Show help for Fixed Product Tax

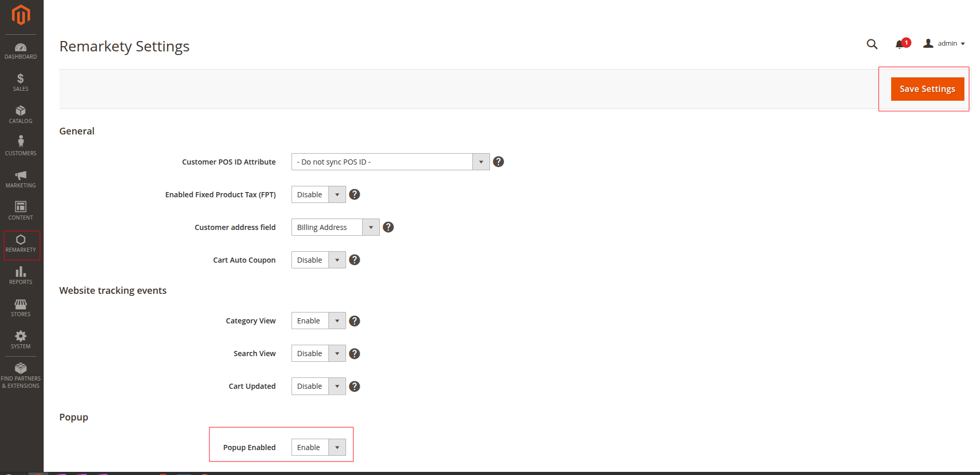click(x=354, y=195)
